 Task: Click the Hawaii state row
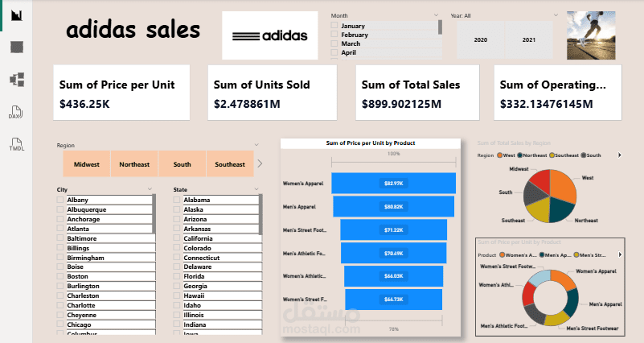click(218, 295)
